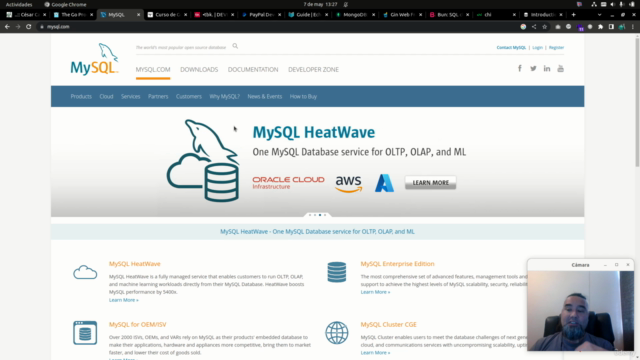Screen dimensions: 640x360
Task: Click the site lock icon
Action: tap(42, 27)
